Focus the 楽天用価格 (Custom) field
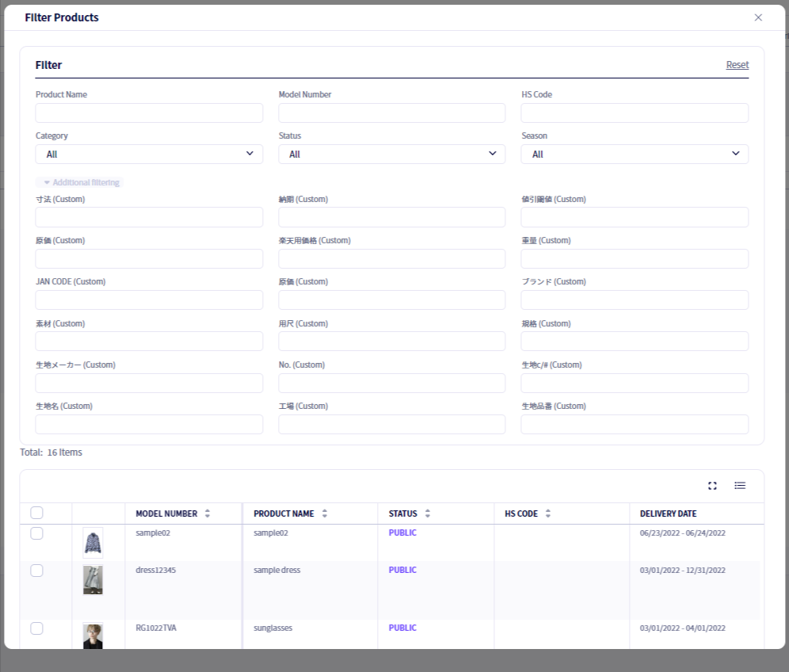Viewport: 789px width, 672px height. tap(391, 258)
